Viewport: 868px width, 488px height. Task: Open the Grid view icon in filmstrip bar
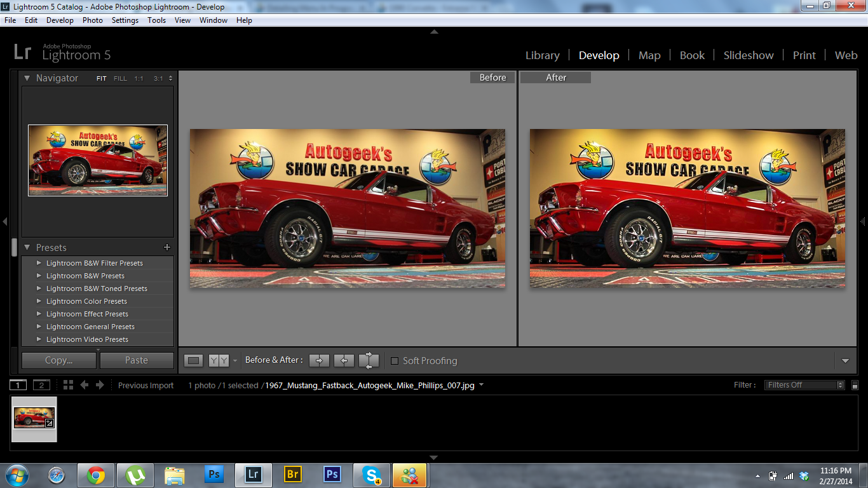(x=68, y=385)
